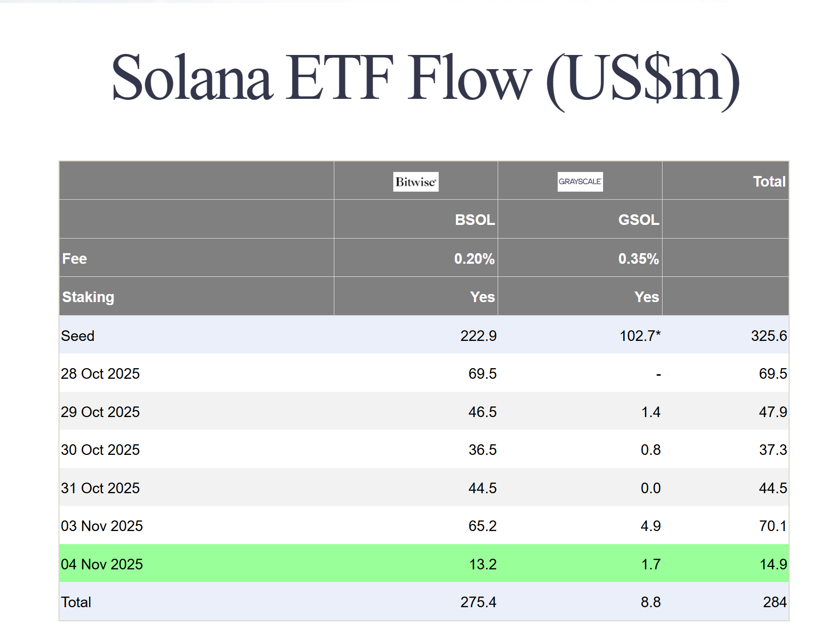
Task: Click the Fee row label
Action: [75, 259]
